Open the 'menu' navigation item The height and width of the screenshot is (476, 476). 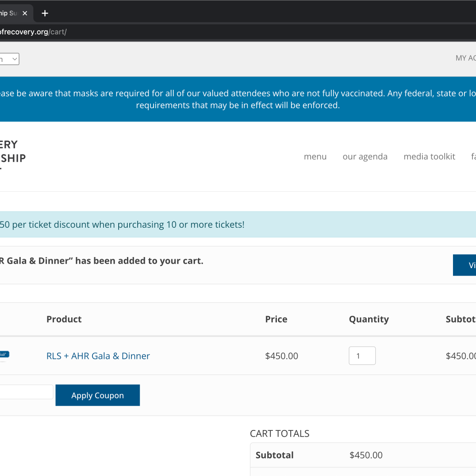(315, 157)
